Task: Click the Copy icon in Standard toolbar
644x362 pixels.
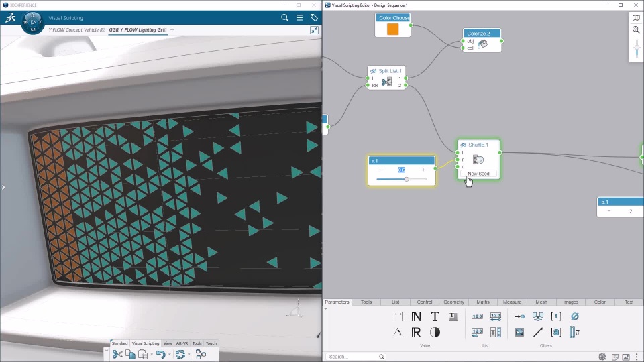Action: coord(130,354)
